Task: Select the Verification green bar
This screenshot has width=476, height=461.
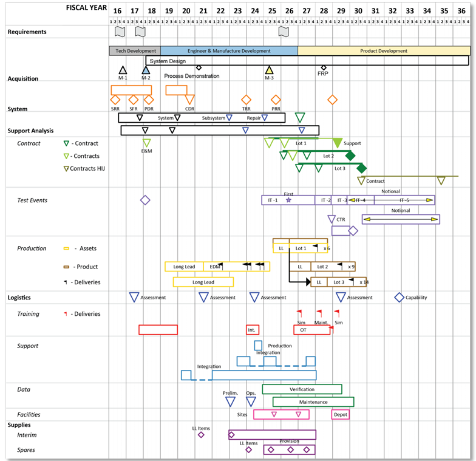Action: pos(302,389)
